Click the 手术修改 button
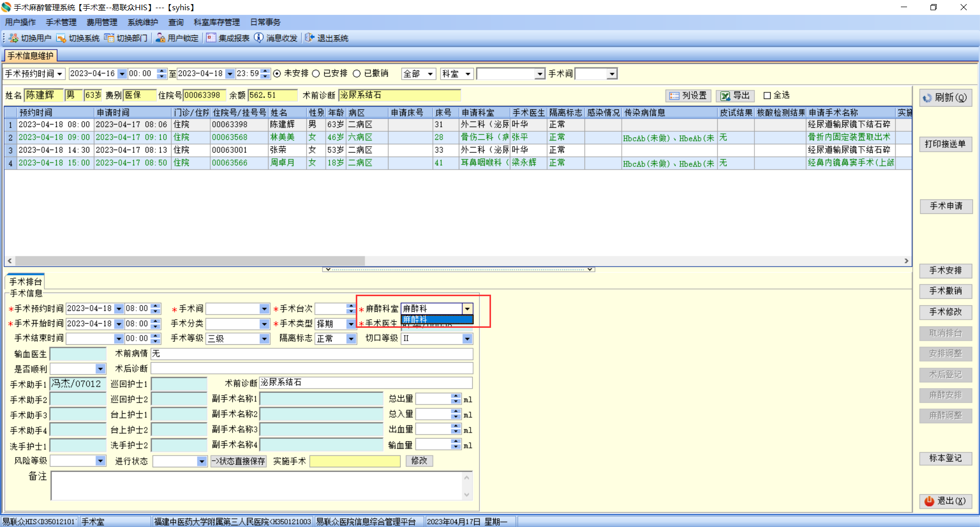 (x=945, y=312)
